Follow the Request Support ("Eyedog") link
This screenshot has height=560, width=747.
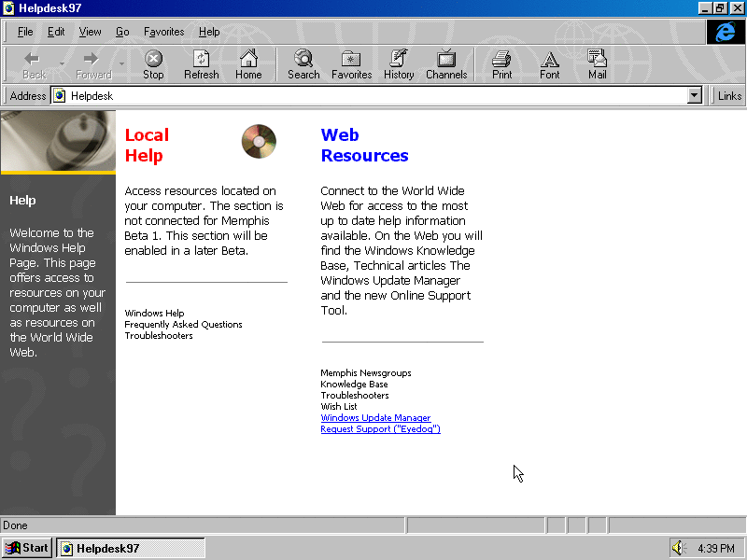tap(380, 429)
